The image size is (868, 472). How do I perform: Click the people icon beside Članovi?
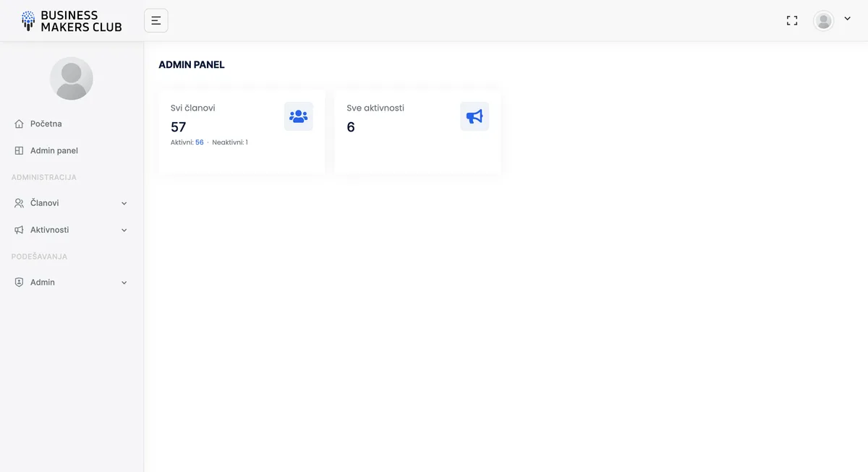coord(20,203)
